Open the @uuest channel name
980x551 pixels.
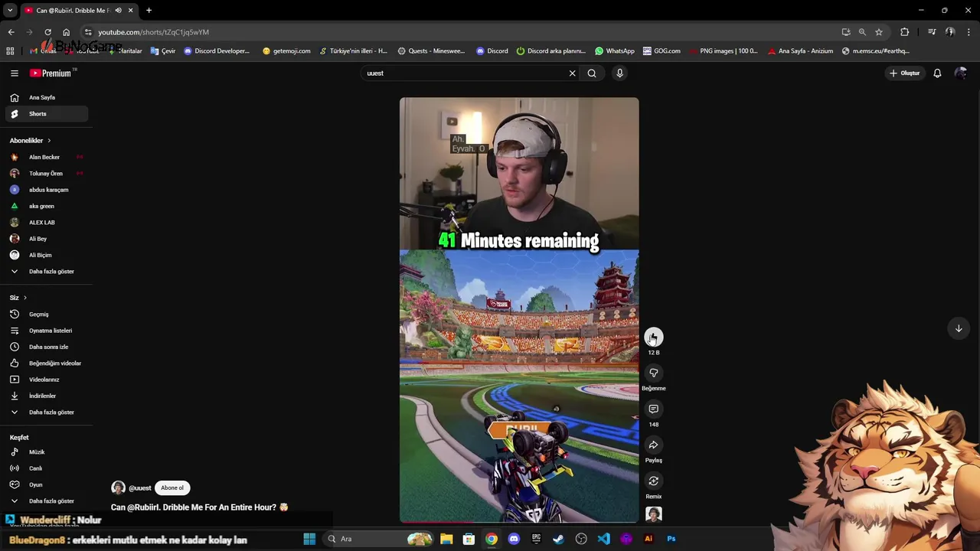point(140,488)
